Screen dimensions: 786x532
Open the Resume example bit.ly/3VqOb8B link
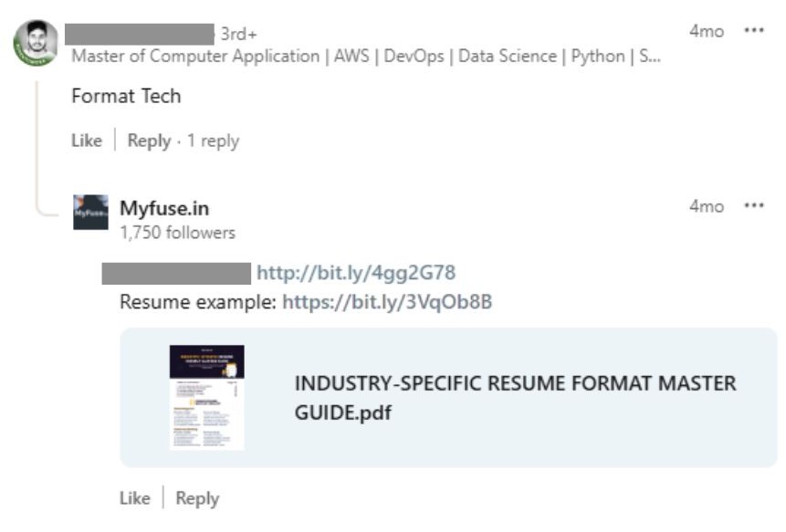[x=387, y=302]
